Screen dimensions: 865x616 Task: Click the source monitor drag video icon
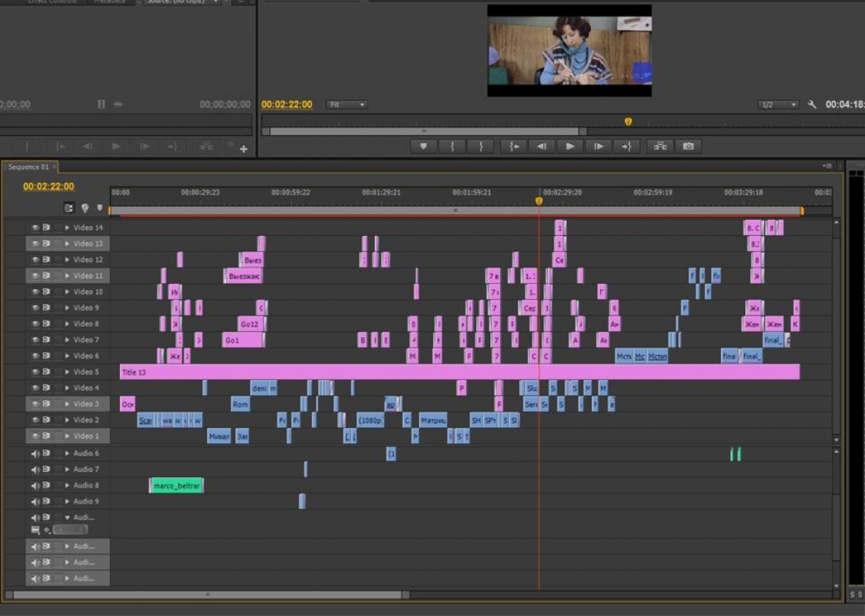(x=101, y=104)
